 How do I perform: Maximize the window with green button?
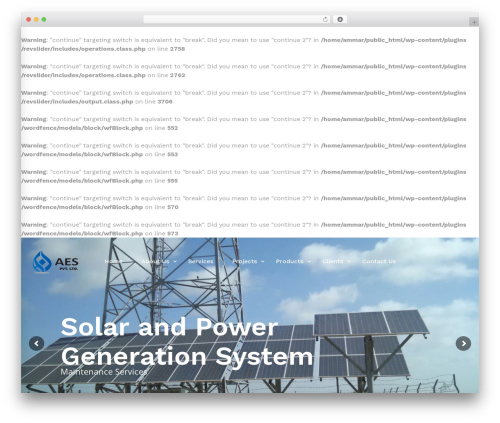[44, 20]
